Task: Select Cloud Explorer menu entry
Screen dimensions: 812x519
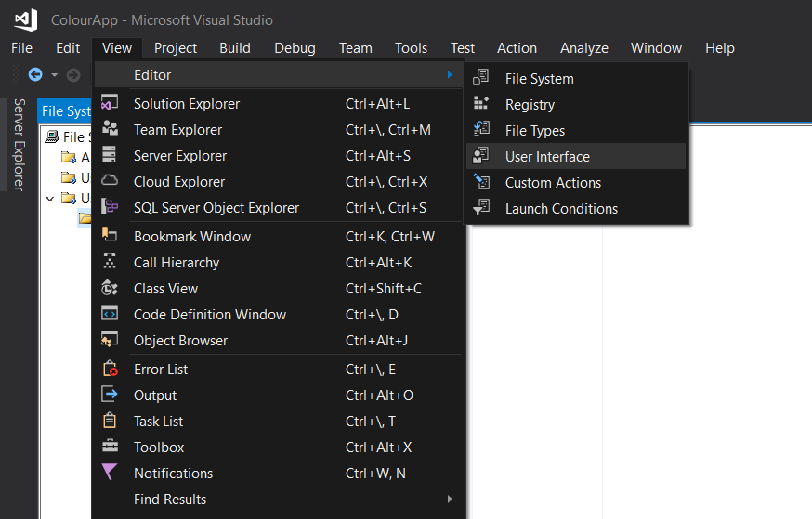Action: (x=279, y=182)
